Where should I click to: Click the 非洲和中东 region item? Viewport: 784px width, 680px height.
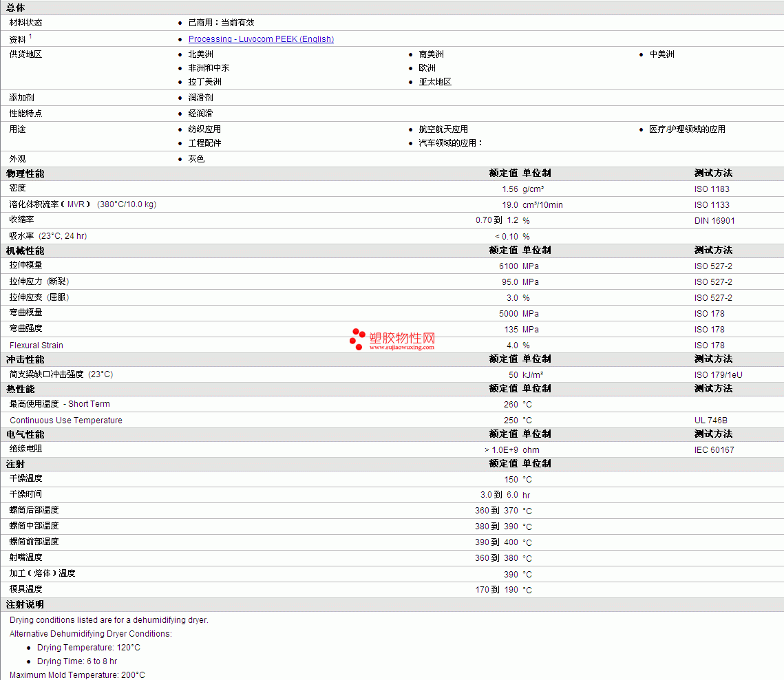(x=209, y=68)
